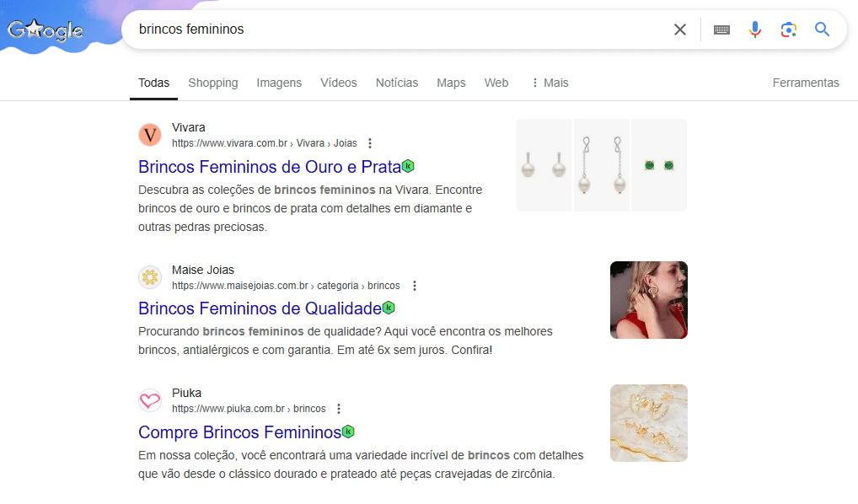
Task: Click green badge beside Vivara result title
Action: (408, 166)
